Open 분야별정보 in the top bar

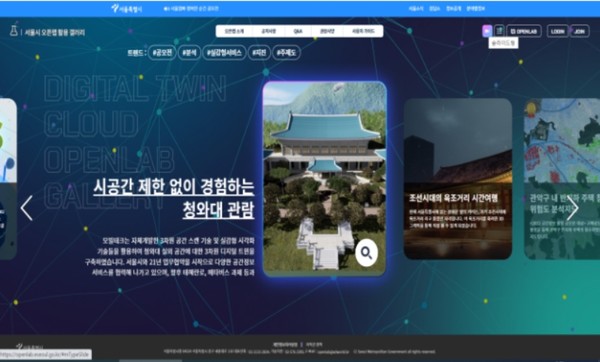[x=475, y=8]
